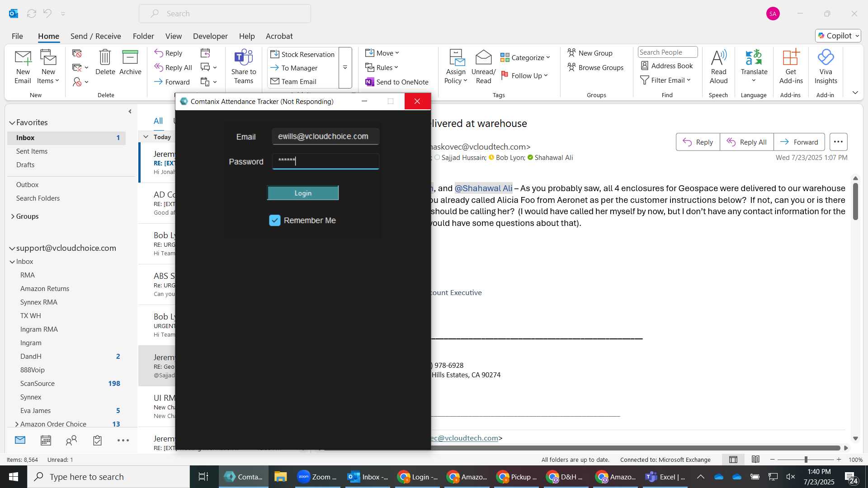Open the Categorize dropdown
This screenshot has width=868, height=488.
525,57
